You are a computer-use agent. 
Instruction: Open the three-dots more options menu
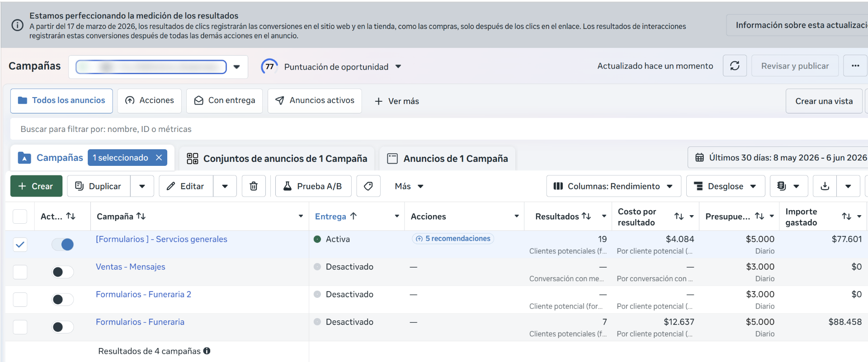[x=855, y=66]
